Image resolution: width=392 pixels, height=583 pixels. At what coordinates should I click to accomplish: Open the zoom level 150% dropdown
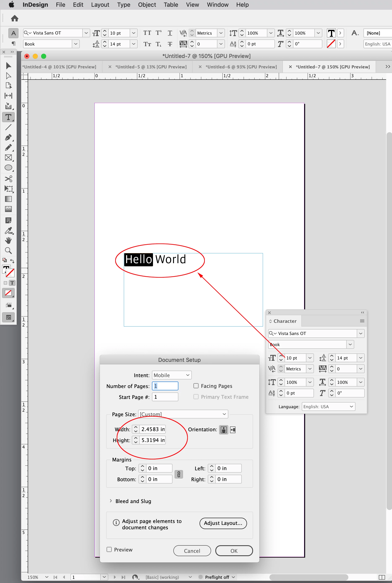pyautogui.click(x=47, y=577)
